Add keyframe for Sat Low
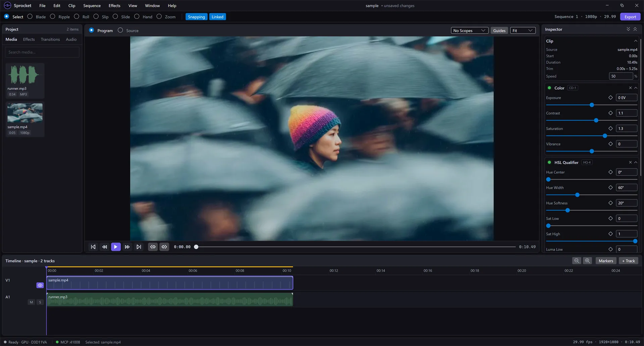This screenshot has width=644, height=346. pos(610,218)
